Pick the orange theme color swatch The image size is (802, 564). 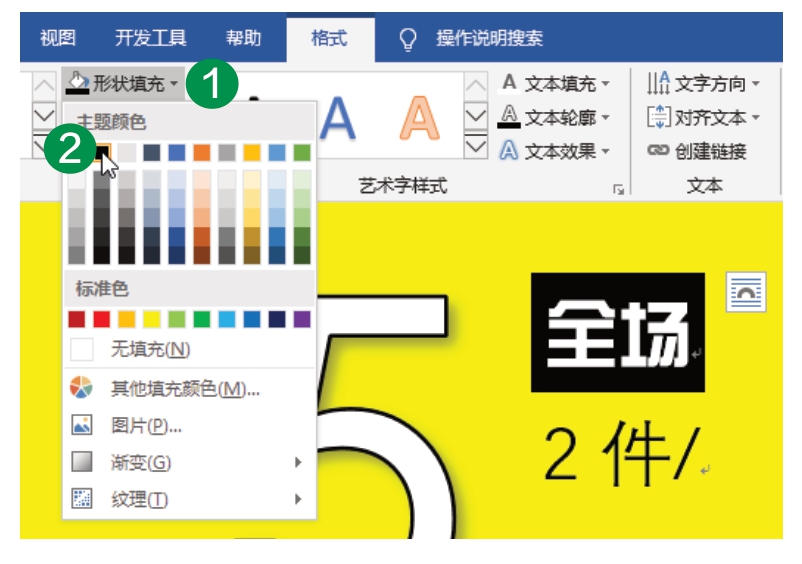pos(202,152)
